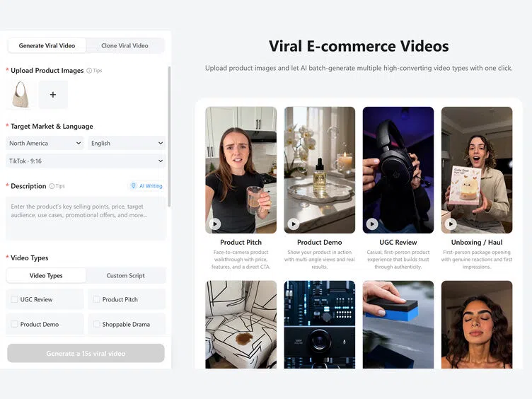The width and height of the screenshot is (532, 399).
Task: Select the Custom Script sub-tab
Action: [125, 275]
